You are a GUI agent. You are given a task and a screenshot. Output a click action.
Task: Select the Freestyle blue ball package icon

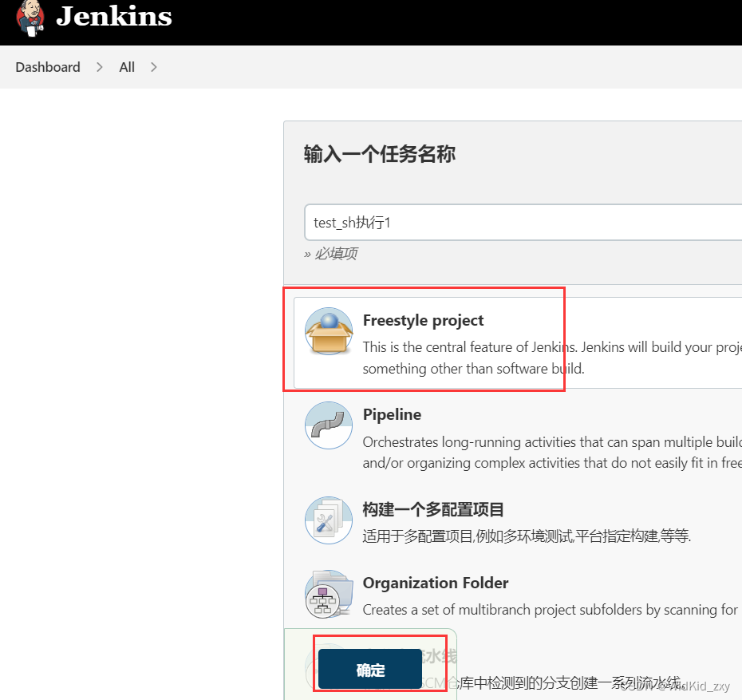click(328, 330)
